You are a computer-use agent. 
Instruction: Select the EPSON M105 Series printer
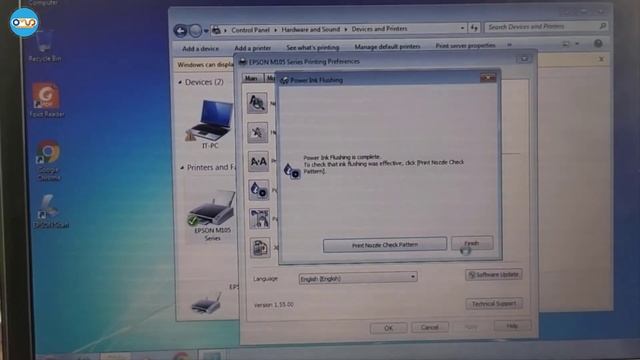[212, 216]
